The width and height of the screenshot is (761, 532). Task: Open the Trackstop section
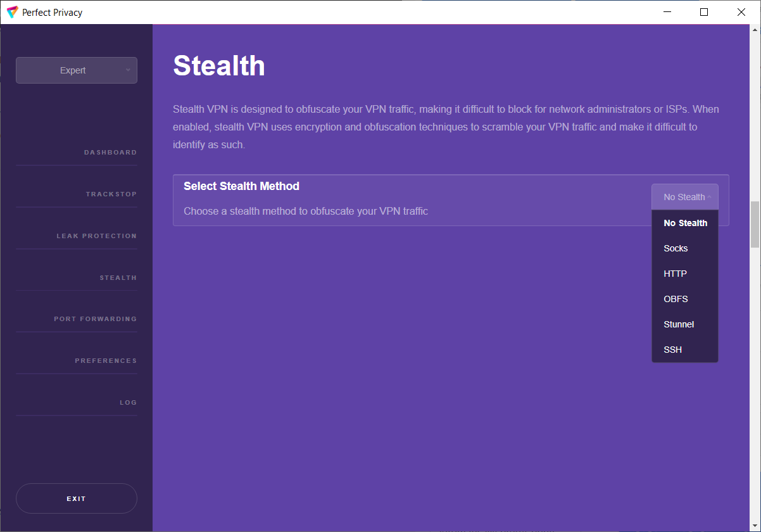tap(111, 194)
